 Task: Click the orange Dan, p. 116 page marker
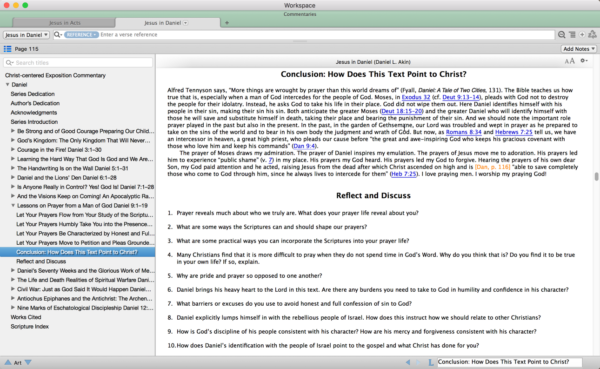(492, 167)
